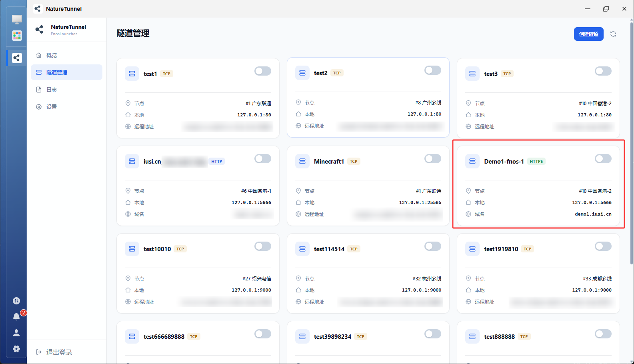Turn on the test39898234 tunnel
Image resolution: width=634 pixels, height=364 pixels.
(x=433, y=334)
